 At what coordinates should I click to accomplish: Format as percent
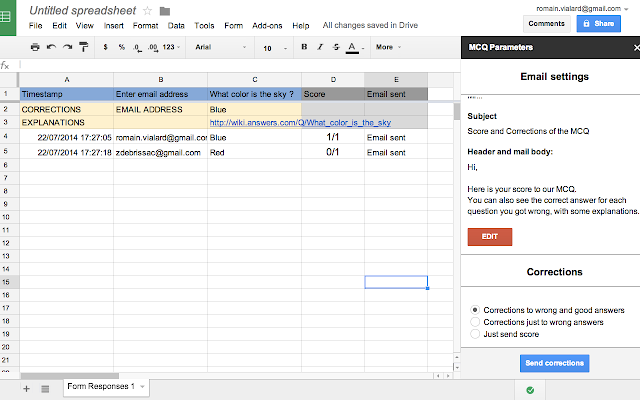coord(122,47)
